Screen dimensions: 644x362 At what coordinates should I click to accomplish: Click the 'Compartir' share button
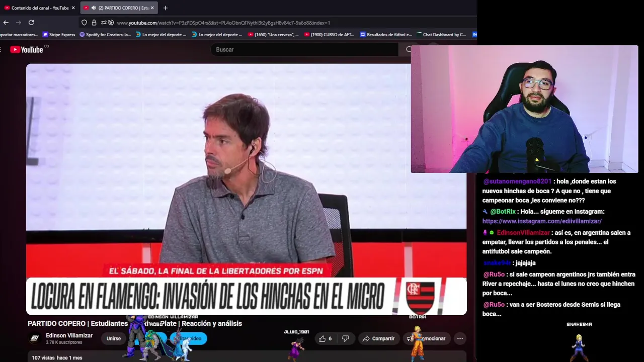pos(378,338)
